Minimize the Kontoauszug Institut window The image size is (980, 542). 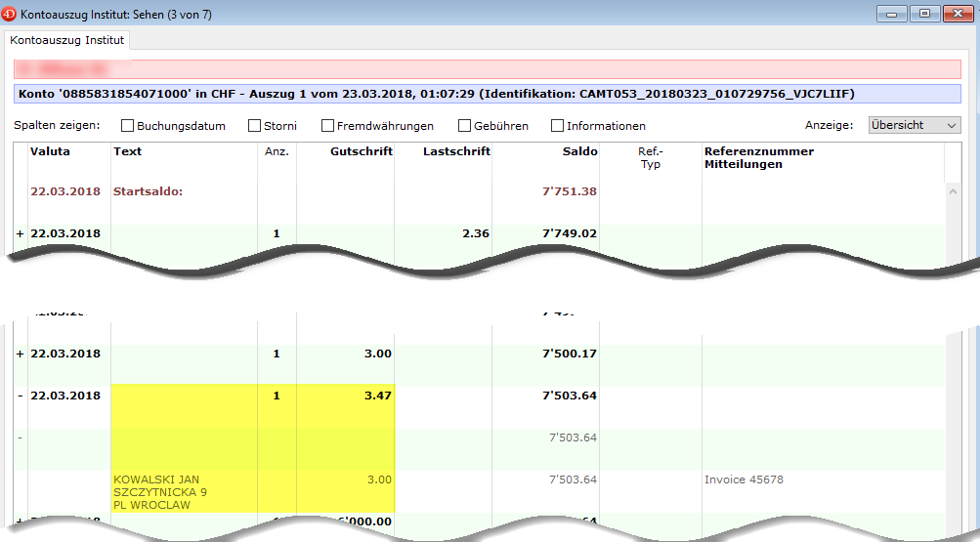[891, 14]
